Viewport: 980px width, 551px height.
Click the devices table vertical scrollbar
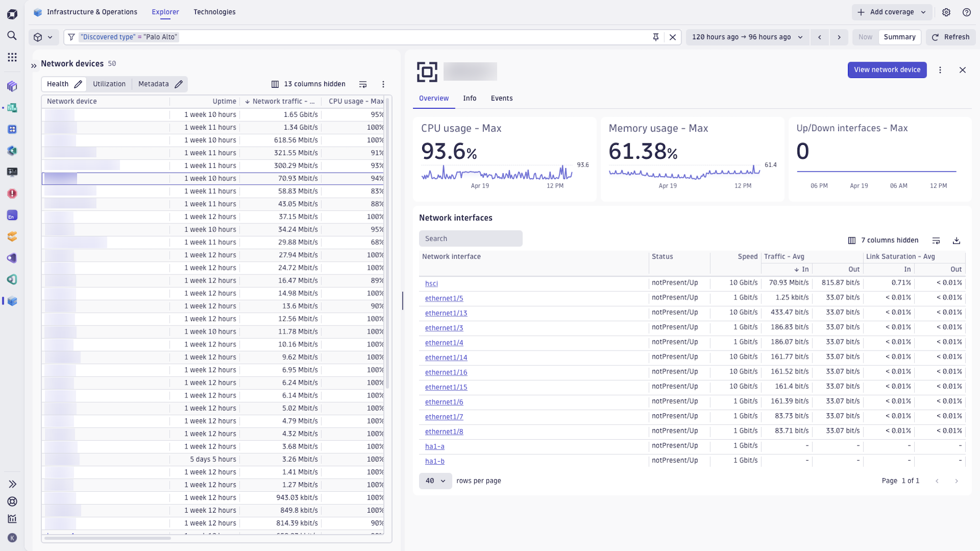388,242
